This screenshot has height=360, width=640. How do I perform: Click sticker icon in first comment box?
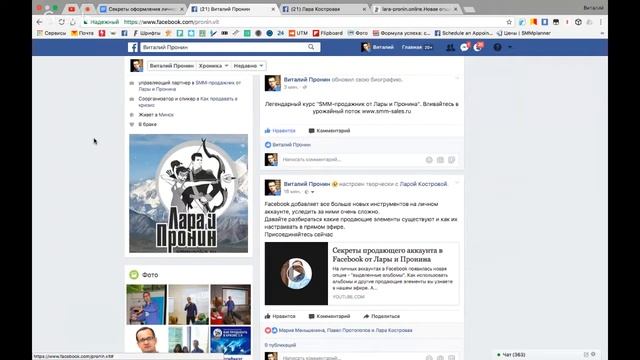click(x=451, y=160)
